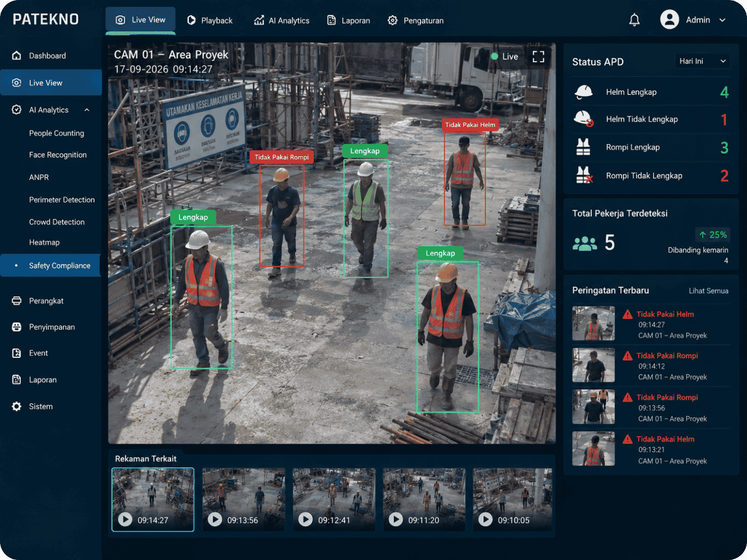
Task: Click the Admin user avatar icon
Action: [669, 20]
